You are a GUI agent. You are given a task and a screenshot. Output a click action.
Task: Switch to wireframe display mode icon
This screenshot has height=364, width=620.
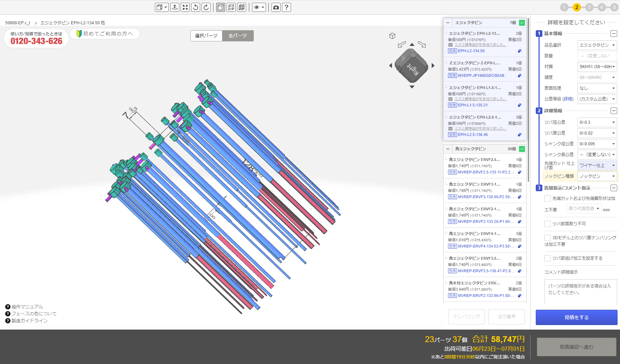[231, 7]
